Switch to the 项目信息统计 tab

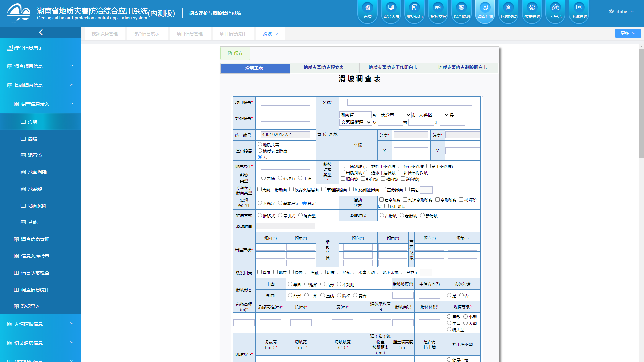[234, 33]
